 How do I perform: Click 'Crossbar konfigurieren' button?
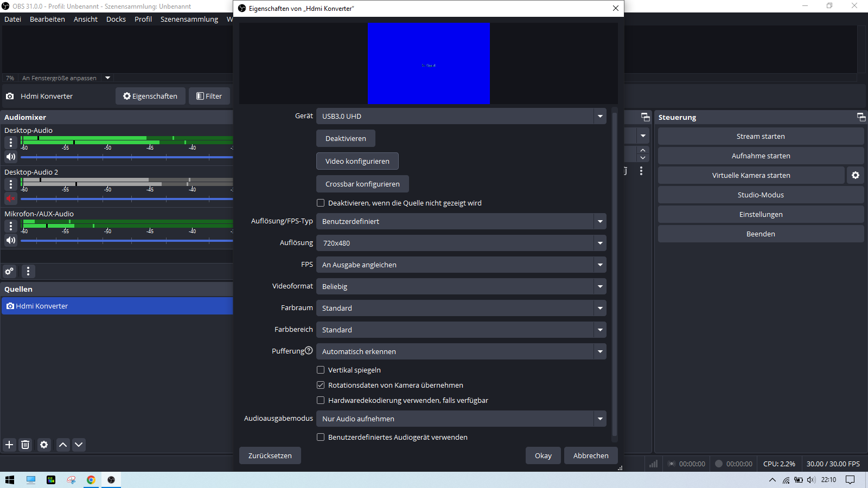[x=362, y=184]
